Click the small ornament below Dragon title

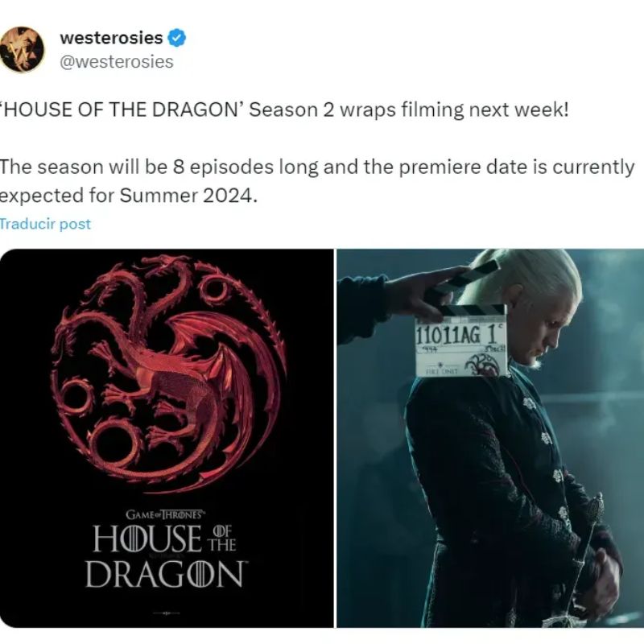tap(167, 613)
